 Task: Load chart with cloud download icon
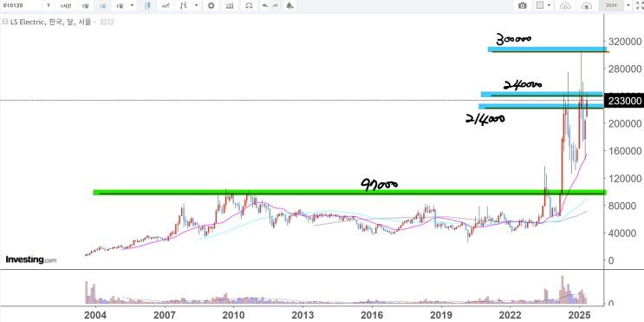coord(565,6)
